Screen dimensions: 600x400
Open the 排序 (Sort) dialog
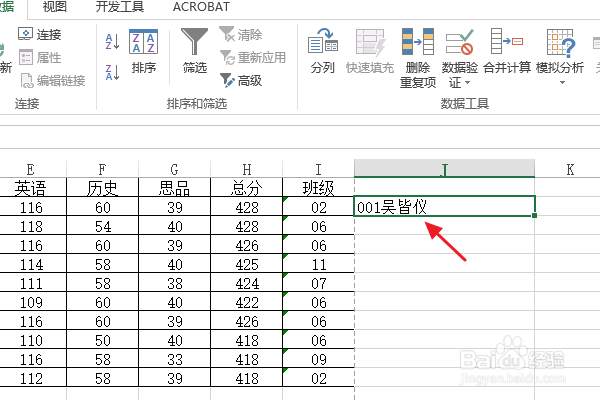(143, 51)
